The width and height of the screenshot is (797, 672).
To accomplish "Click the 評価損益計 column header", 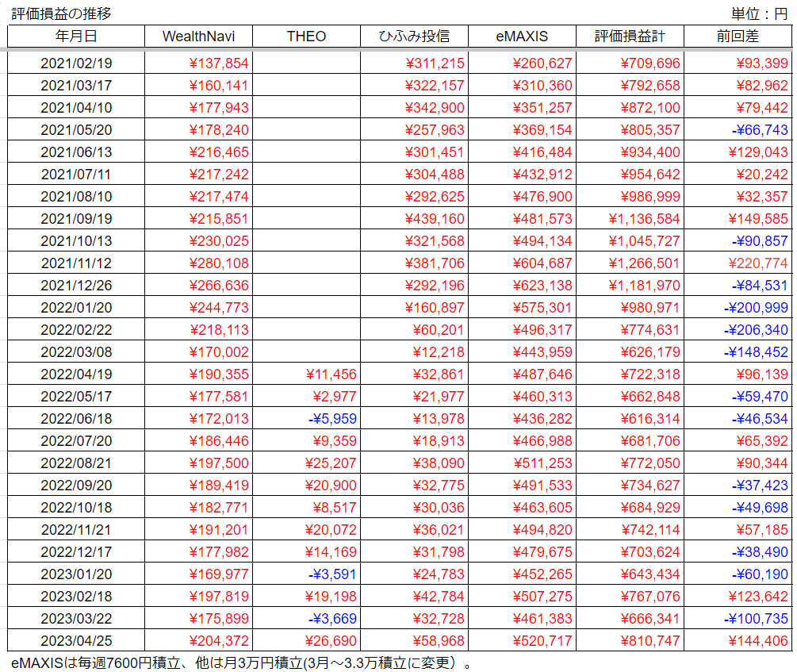I will pyautogui.click(x=629, y=36).
